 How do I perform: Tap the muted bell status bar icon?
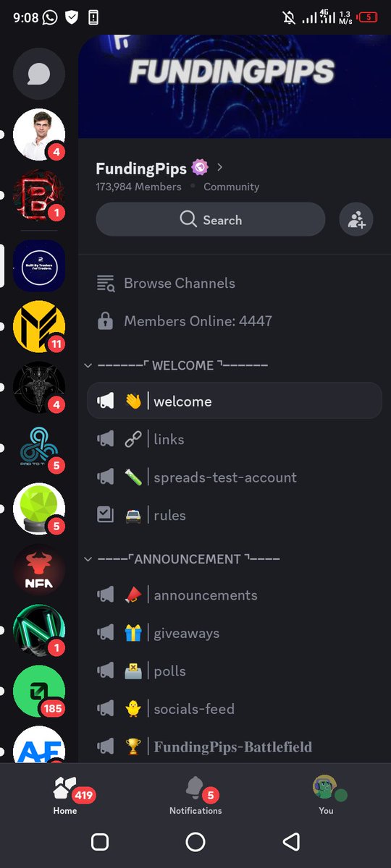coord(289,17)
